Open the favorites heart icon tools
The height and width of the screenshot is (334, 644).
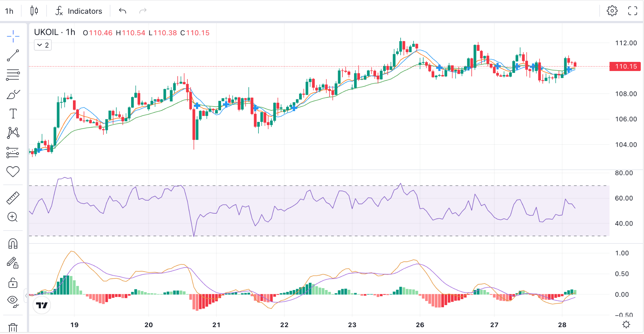[13, 172]
